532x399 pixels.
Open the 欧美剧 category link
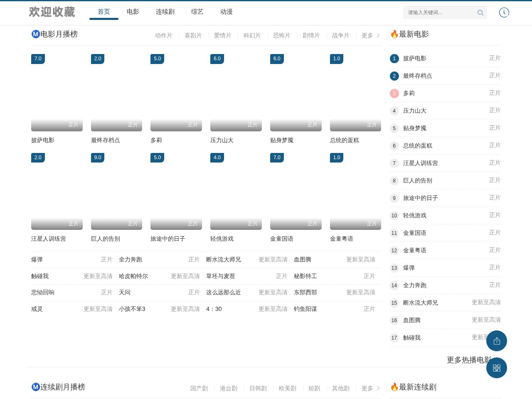[288, 389]
